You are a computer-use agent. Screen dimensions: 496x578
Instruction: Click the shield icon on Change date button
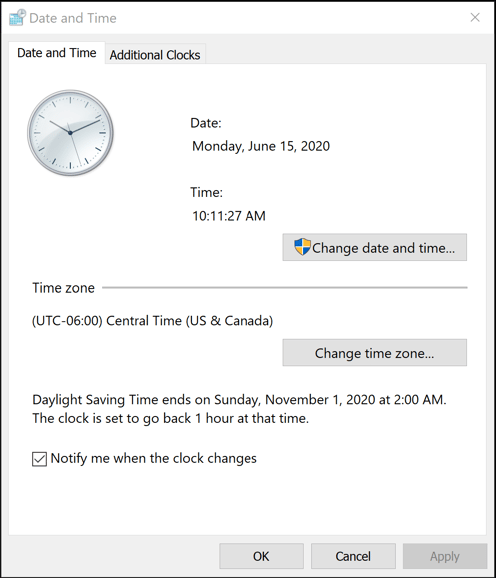click(x=302, y=247)
